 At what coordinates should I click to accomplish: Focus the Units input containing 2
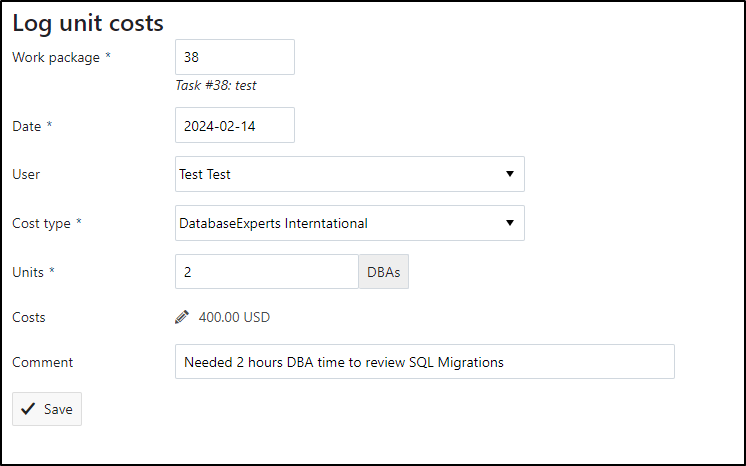(266, 272)
